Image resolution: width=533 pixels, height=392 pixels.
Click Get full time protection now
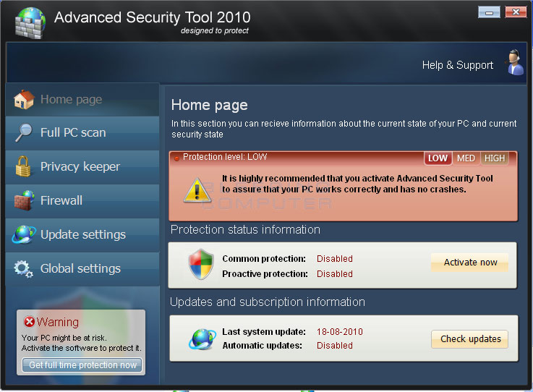pos(82,365)
